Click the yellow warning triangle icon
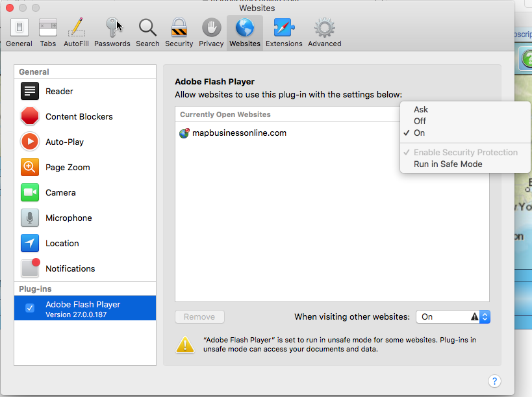 185,345
